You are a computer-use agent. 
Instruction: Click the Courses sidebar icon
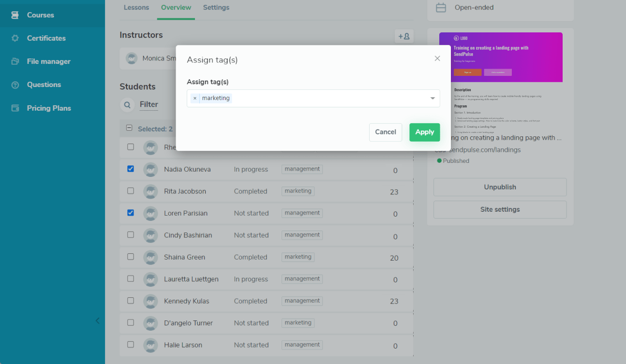tap(15, 15)
